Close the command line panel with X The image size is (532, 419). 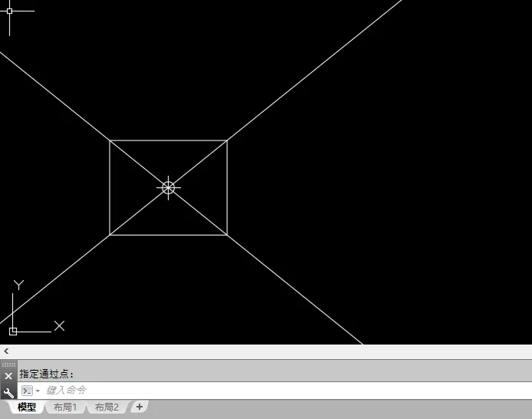point(8,376)
